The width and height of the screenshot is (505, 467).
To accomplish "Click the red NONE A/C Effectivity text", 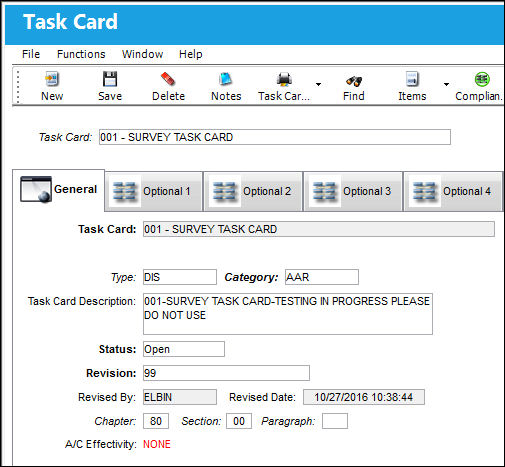I will 157,444.
